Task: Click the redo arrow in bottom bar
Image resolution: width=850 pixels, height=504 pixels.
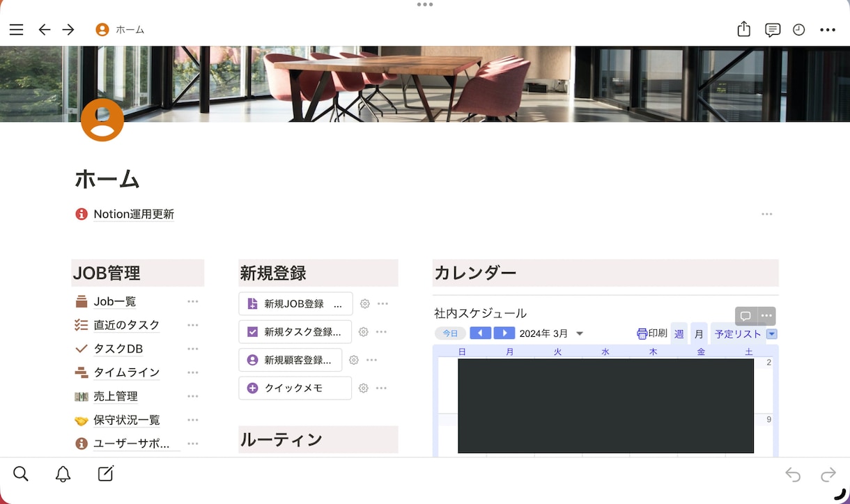Action: point(828,475)
